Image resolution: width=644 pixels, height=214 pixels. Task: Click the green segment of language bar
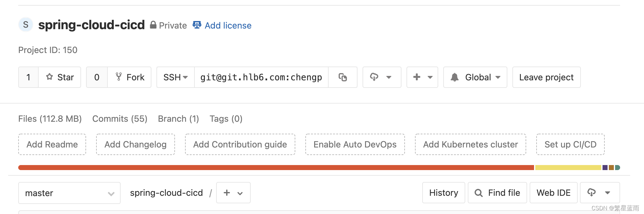[617, 168]
